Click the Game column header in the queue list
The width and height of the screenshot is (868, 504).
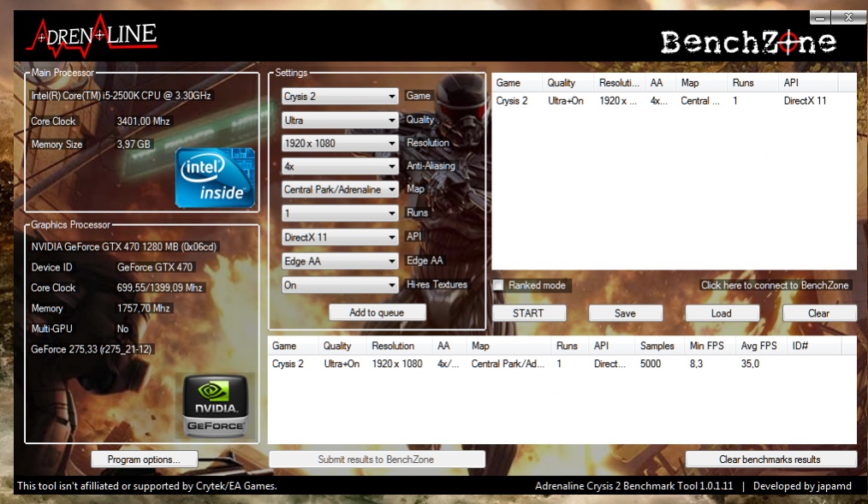[516, 83]
